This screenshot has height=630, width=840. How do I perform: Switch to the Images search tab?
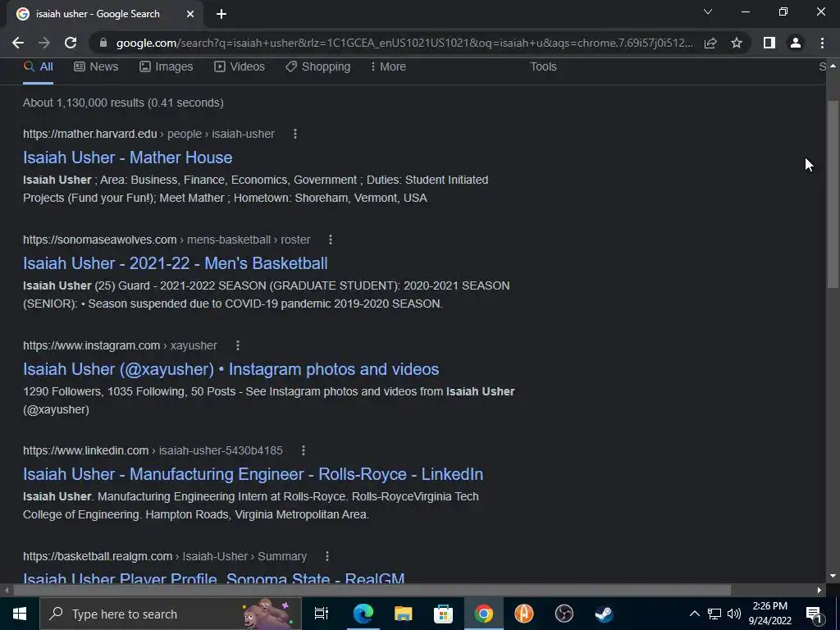(x=166, y=67)
